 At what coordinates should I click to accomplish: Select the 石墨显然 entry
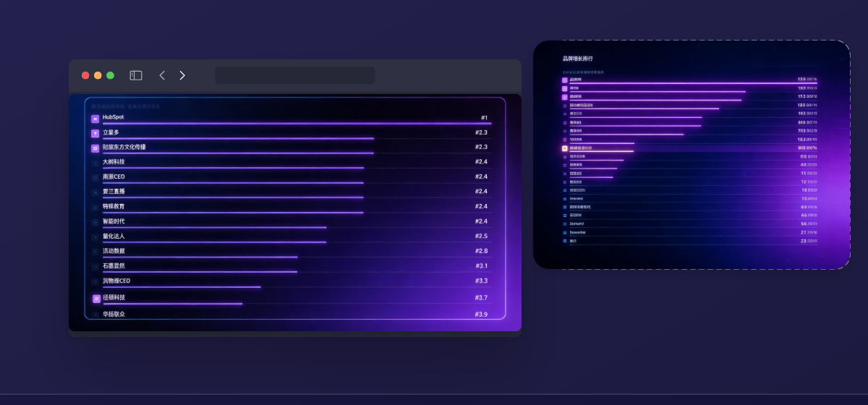114,266
